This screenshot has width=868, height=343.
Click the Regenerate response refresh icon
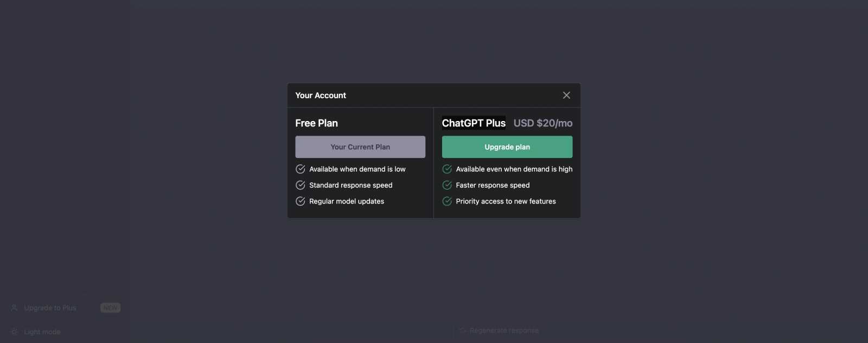(x=463, y=331)
